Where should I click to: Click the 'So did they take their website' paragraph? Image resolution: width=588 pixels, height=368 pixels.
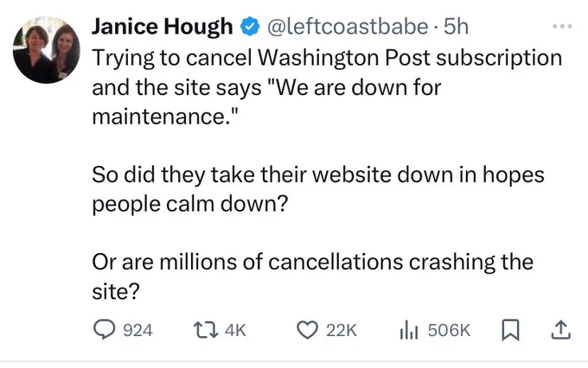[x=318, y=189]
